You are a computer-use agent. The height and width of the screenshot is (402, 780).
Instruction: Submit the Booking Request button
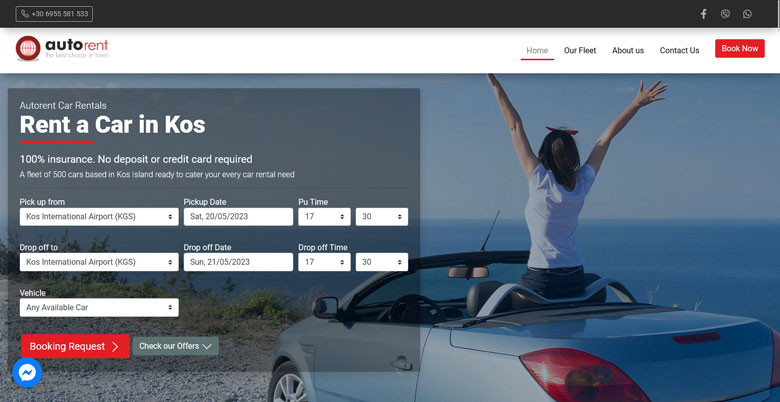[75, 346]
